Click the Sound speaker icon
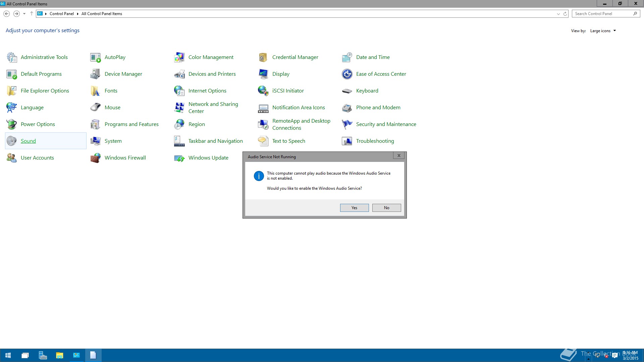The width and height of the screenshot is (644, 362). (12, 141)
